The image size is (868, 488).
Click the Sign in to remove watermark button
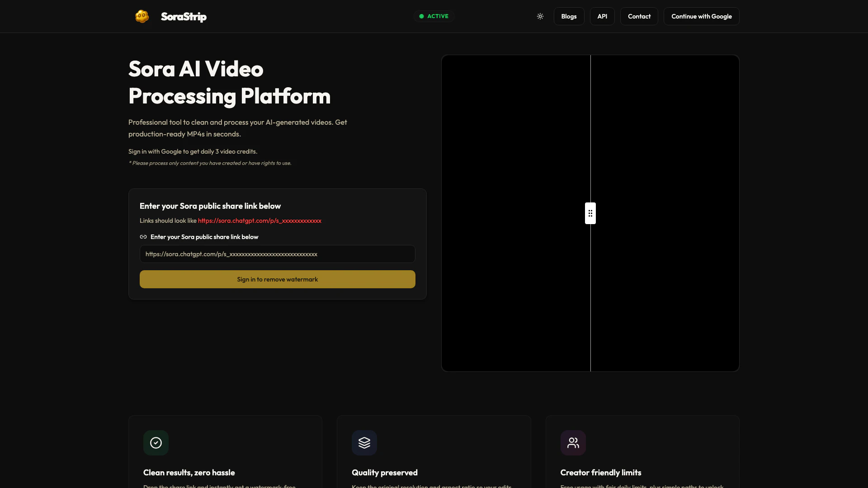(x=277, y=279)
